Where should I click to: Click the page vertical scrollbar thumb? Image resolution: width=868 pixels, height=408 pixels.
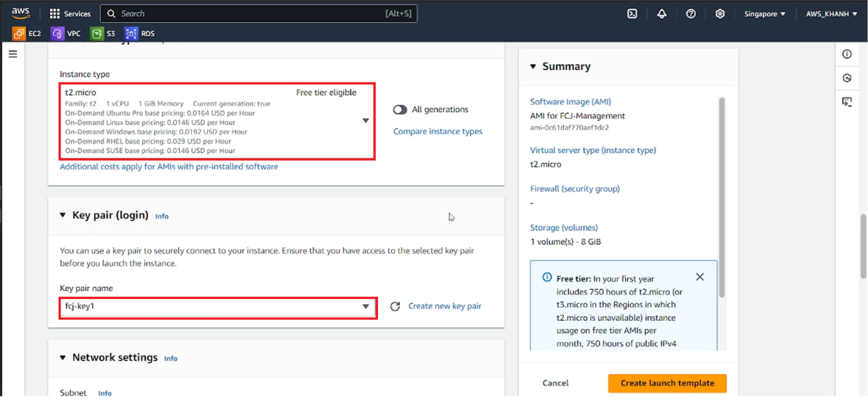pos(863,247)
